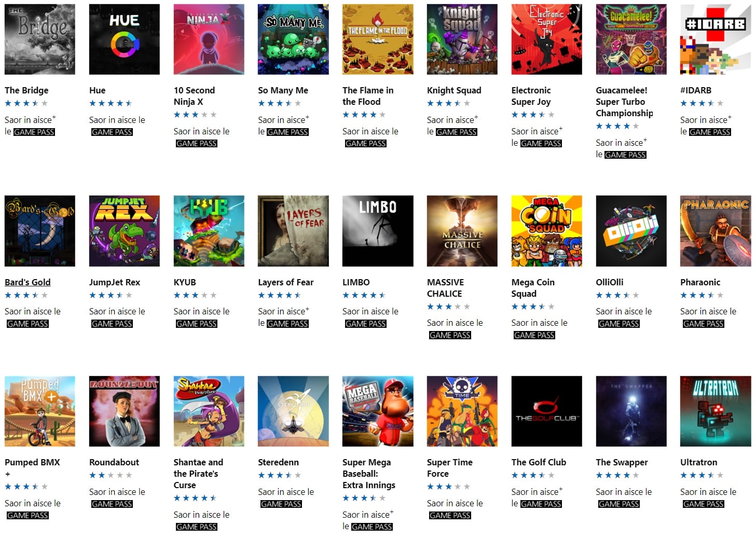Select the Hue color-ring game tile
Screen dimensions: 756x539
(125, 39)
